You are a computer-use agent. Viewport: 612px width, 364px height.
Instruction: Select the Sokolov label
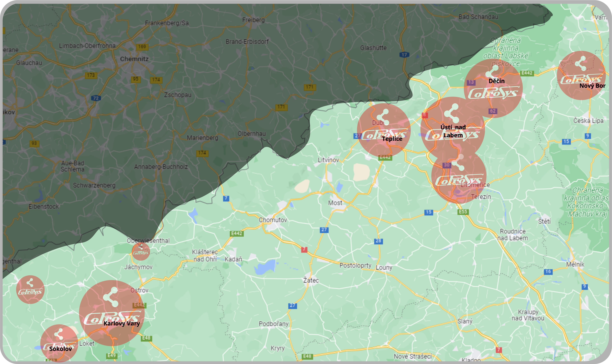(x=61, y=349)
